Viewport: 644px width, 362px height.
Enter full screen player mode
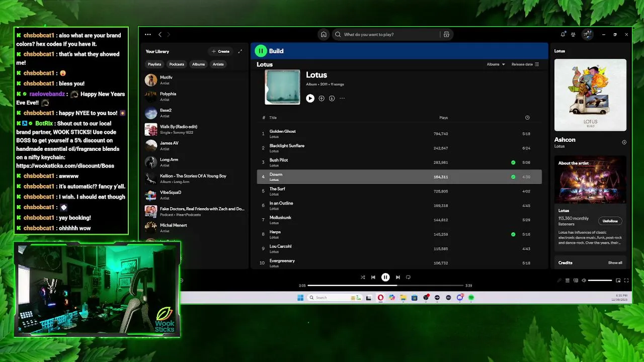(x=626, y=281)
